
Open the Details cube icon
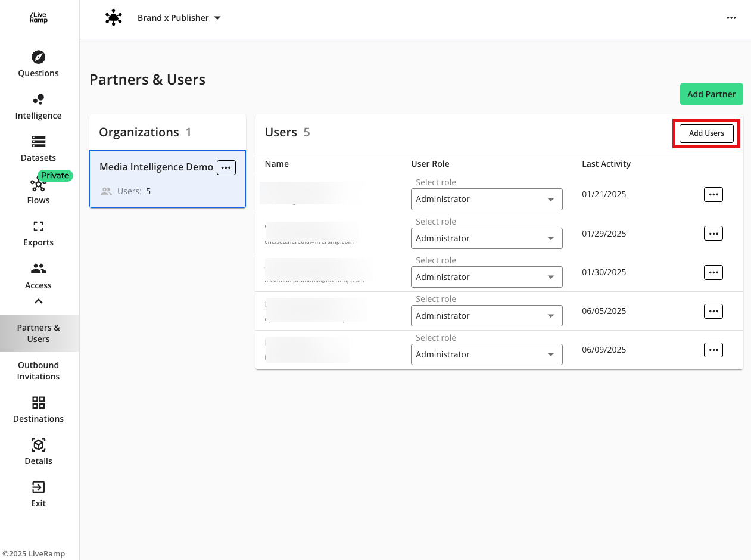pyautogui.click(x=38, y=445)
